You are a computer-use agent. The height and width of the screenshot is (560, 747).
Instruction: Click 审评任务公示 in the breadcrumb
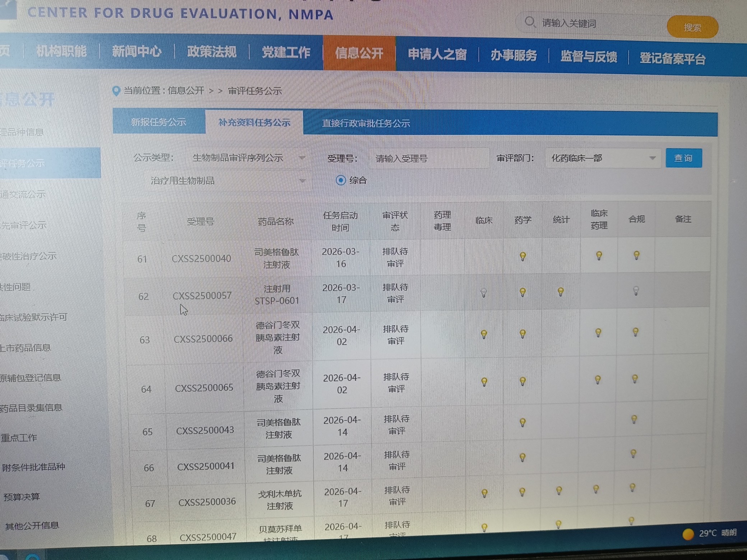coord(255,91)
